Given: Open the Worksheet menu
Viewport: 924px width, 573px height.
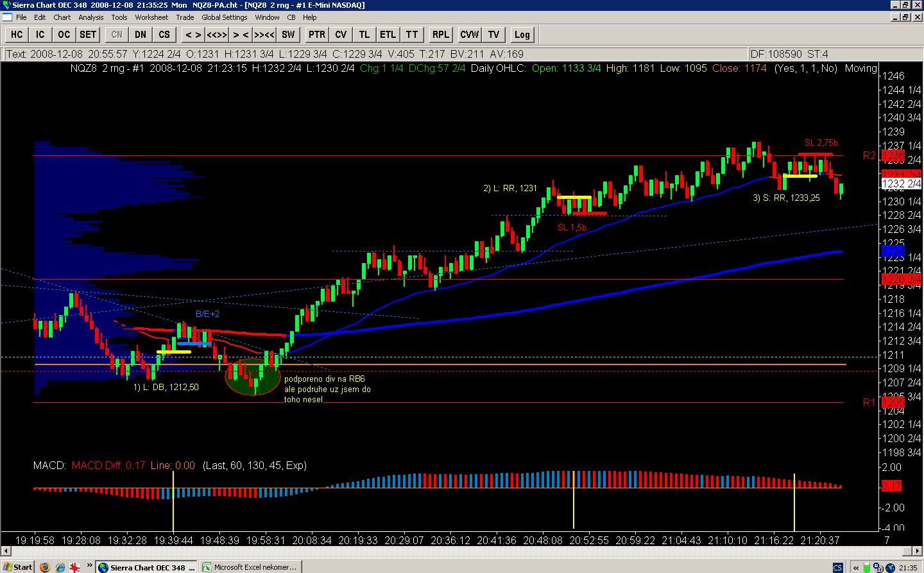Looking at the screenshot, I should (151, 17).
